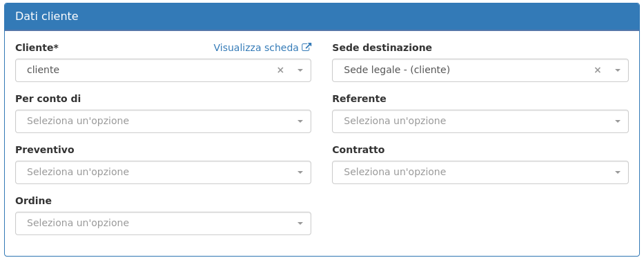644x260 pixels.
Task: Open the Ordine dropdown arrow
Action: pos(300,223)
